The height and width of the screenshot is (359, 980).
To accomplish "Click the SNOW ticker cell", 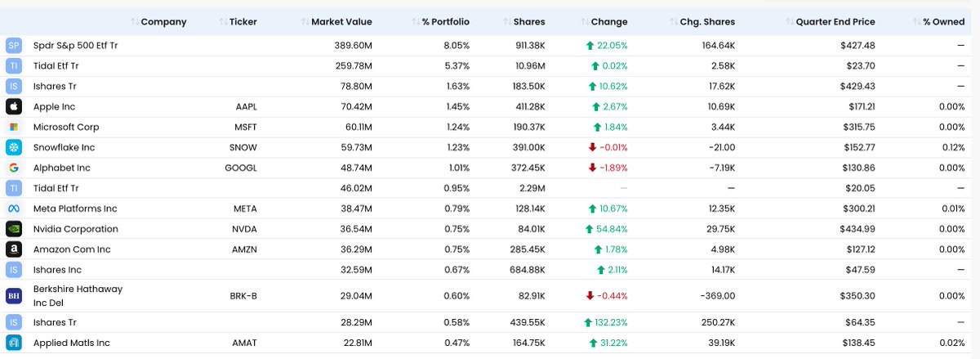I will (243, 147).
